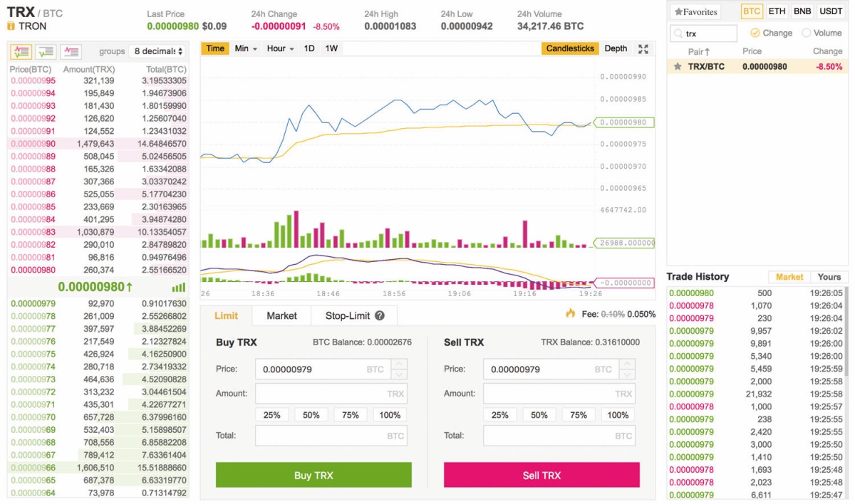This screenshot has width=855, height=504.
Task: Select the Time chart tab
Action: [x=215, y=48]
